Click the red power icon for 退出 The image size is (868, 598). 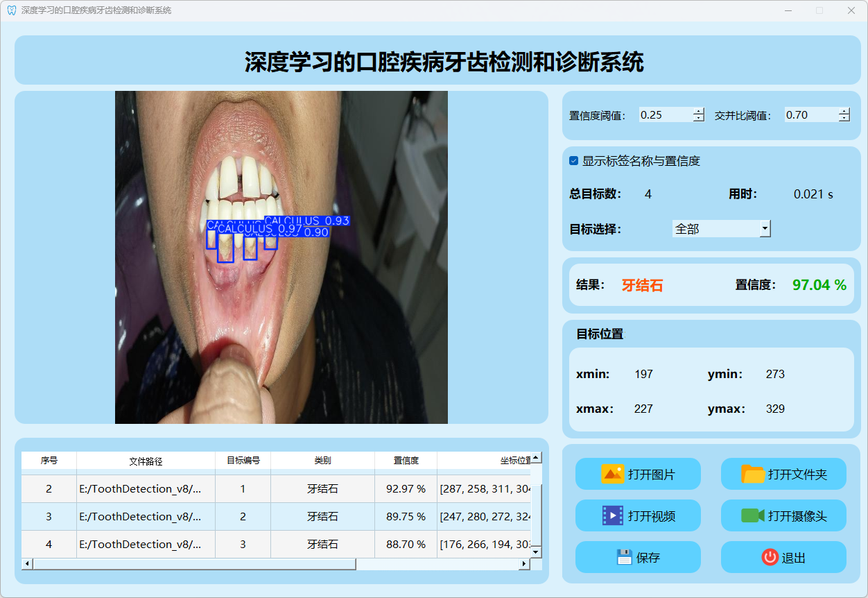[770, 557]
